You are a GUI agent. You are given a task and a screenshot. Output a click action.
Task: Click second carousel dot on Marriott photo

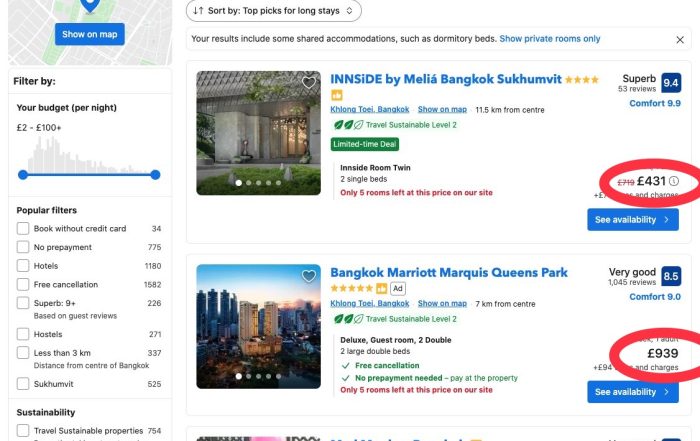[249, 376]
